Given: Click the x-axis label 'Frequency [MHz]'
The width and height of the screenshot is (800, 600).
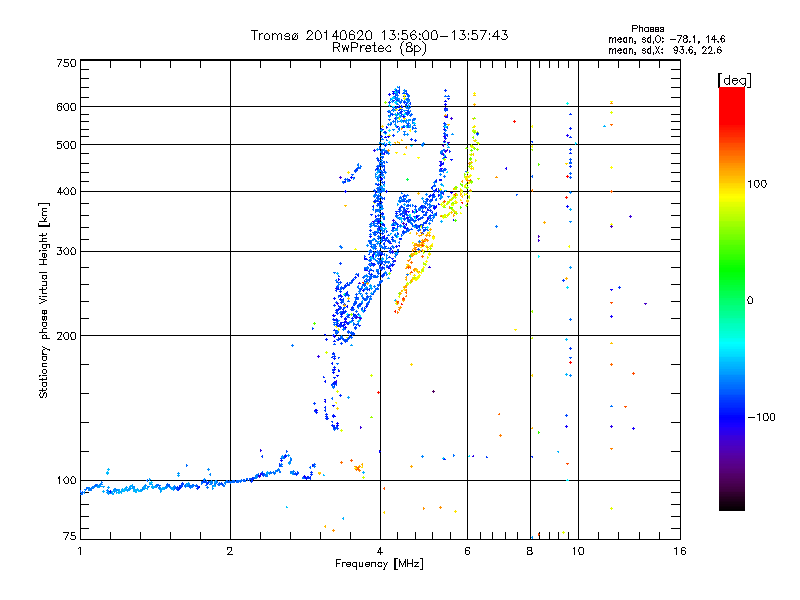Looking at the screenshot, I should (379, 564).
